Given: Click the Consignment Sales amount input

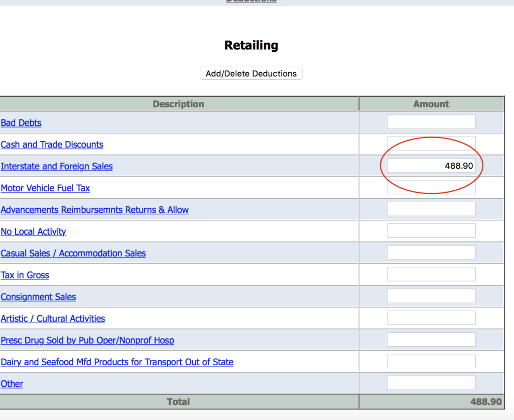Looking at the screenshot, I should tap(431, 296).
